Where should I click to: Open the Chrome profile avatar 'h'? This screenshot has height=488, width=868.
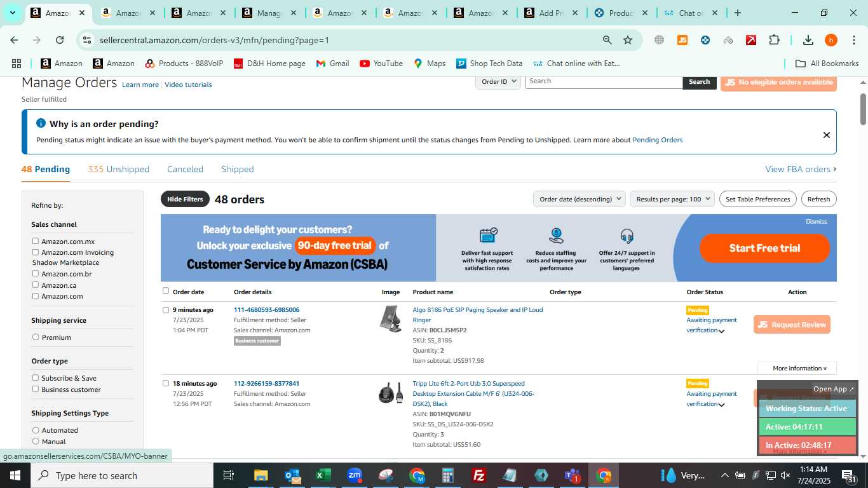(831, 40)
